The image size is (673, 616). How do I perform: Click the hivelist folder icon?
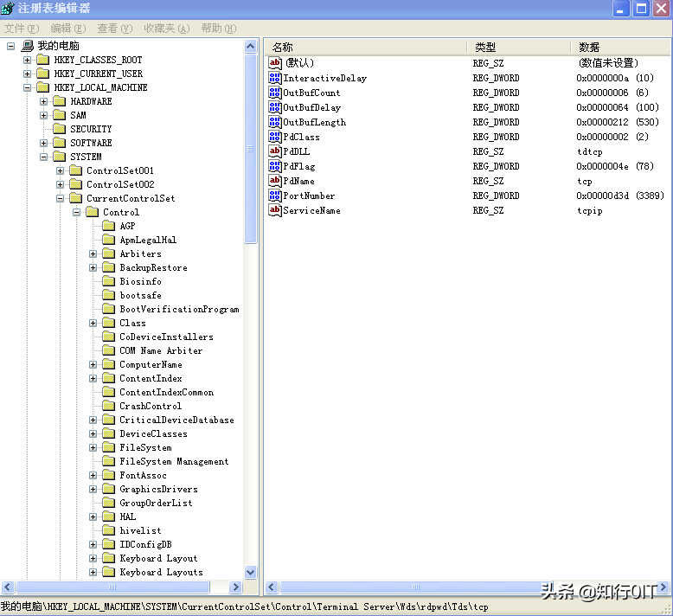tap(109, 530)
